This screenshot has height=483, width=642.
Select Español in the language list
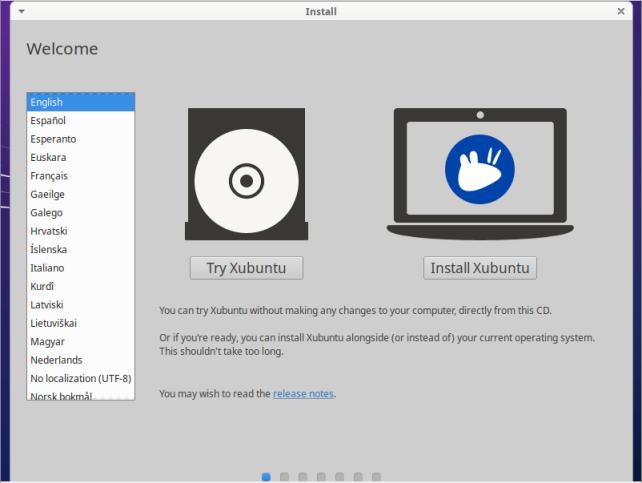tap(81, 121)
